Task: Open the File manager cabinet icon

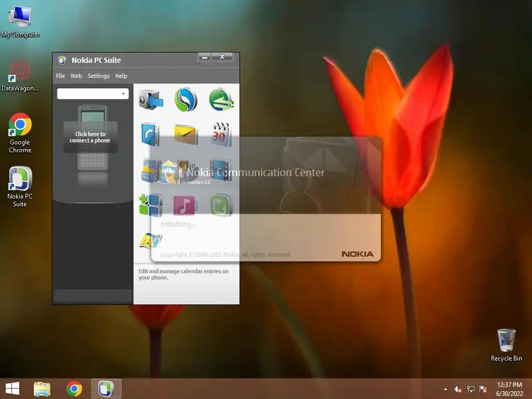Action: [149, 170]
